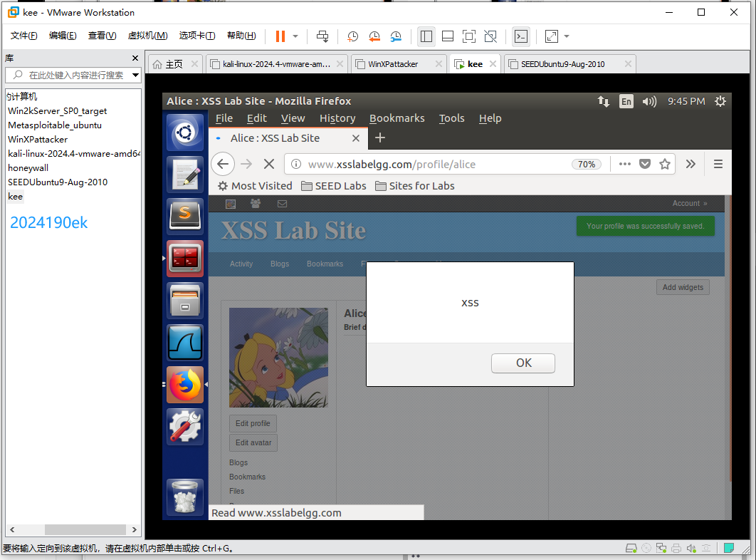The width and height of the screenshot is (756, 560).
Task: Close the Alice : XSS Lab Site tab
Action: tap(356, 138)
